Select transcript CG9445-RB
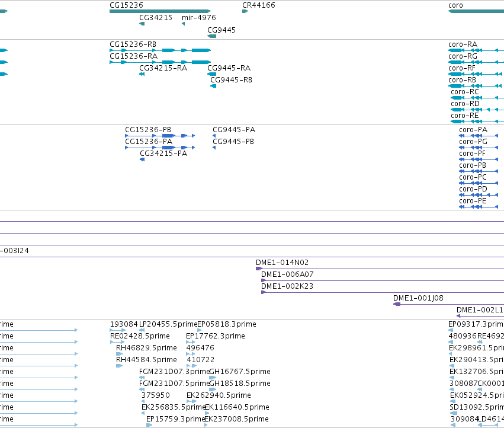504x428 pixels. [231, 80]
